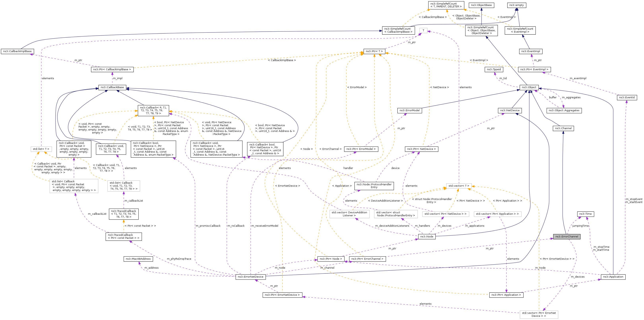Open the ns3::Object class node
The height and width of the screenshot is (320, 644).
[529, 87]
